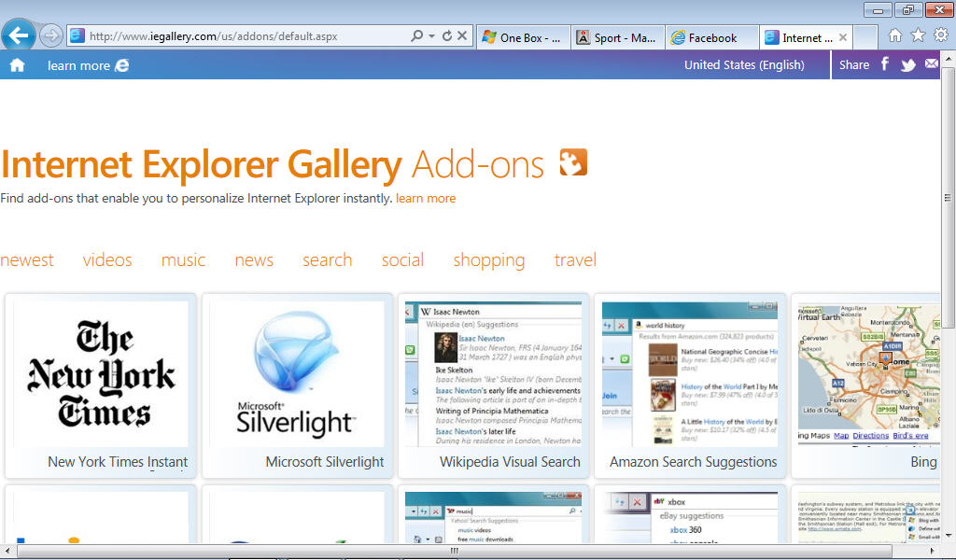Click the Bing add-on title
Image resolution: width=956 pixels, height=560 pixels.
click(x=923, y=462)
